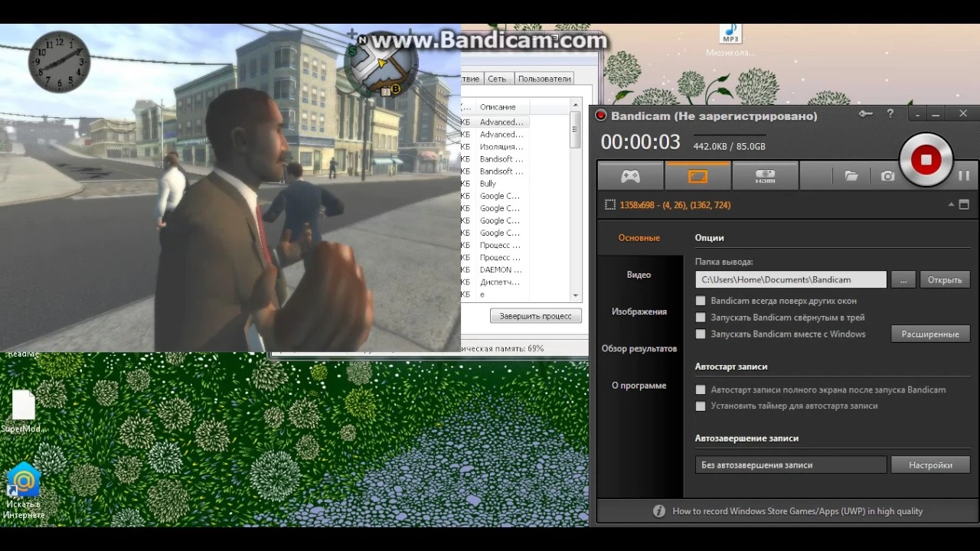Click the process list scroll-down arrow
The width and height of the screenshot is (980, 551).
[x=575, y=295]
